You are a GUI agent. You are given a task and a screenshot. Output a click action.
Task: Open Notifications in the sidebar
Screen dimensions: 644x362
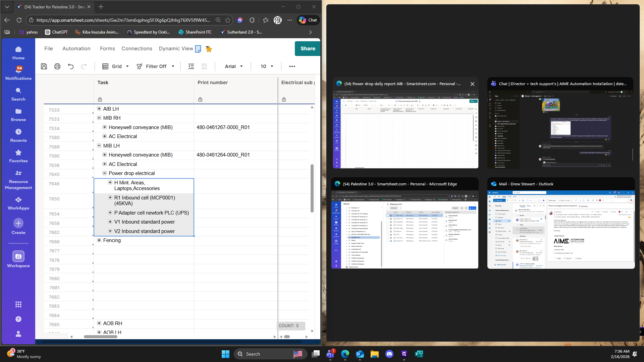point(18,73)
